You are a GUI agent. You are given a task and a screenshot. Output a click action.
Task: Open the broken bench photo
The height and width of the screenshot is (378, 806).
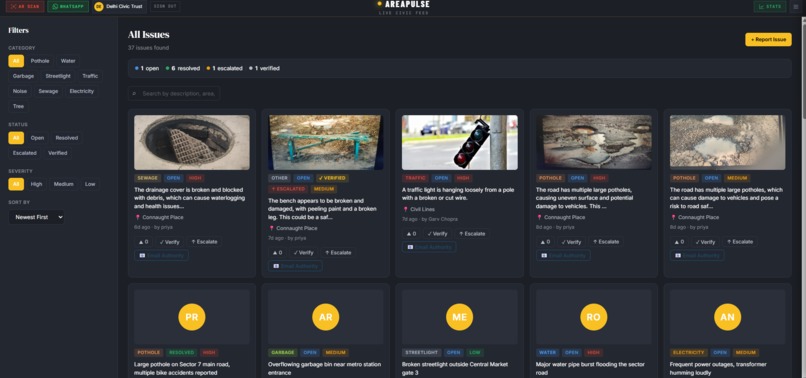326,142
